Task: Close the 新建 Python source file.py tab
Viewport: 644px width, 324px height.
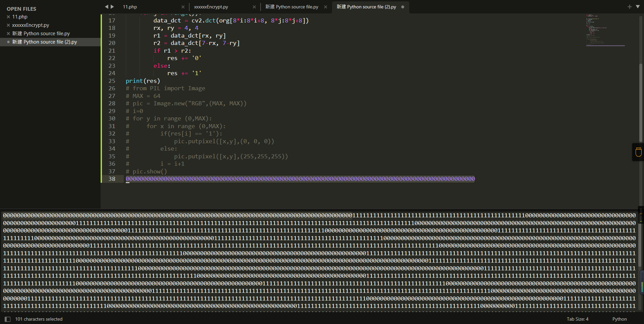Action: tap(325, 7)
